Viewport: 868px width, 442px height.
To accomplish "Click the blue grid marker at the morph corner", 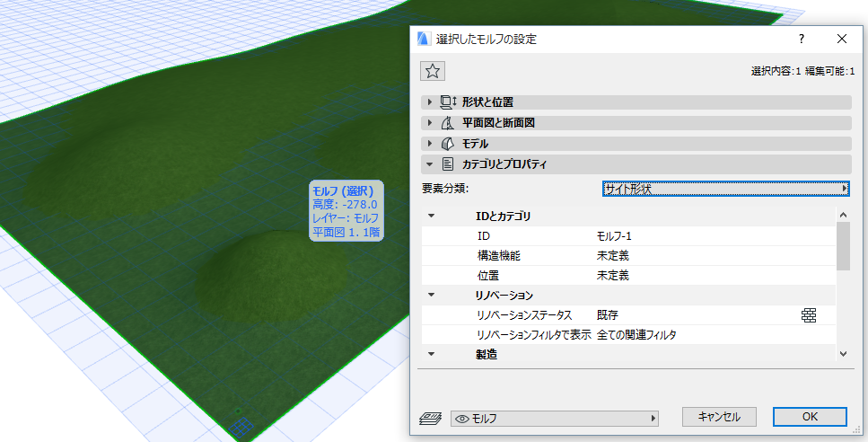I will point(241,427).
